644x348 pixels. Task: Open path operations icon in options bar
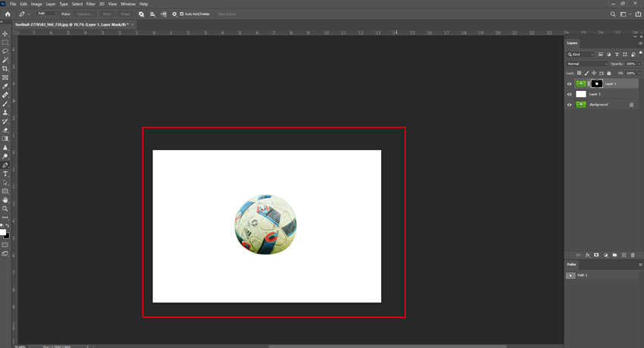[x=141, y=14]
